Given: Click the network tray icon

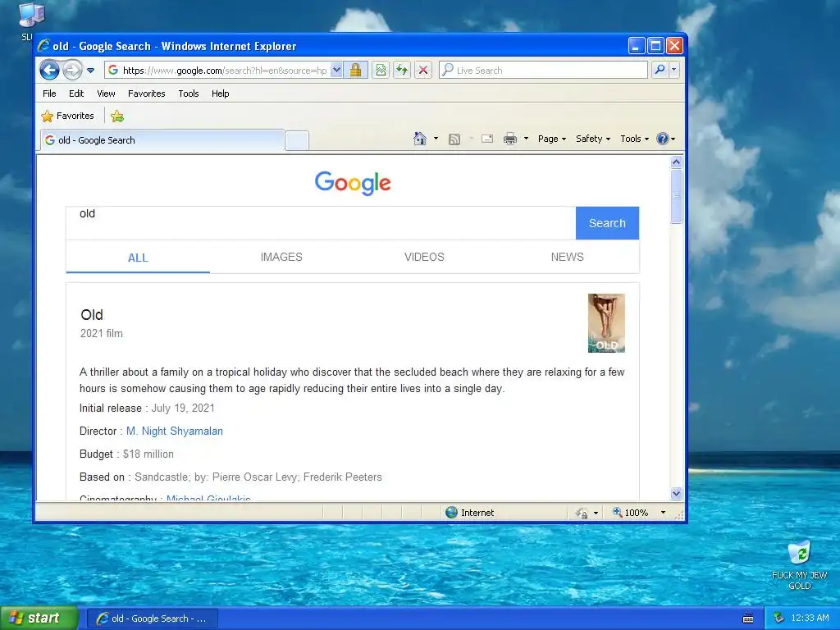Looking at the screenshot, I should [x=779, y=618].
